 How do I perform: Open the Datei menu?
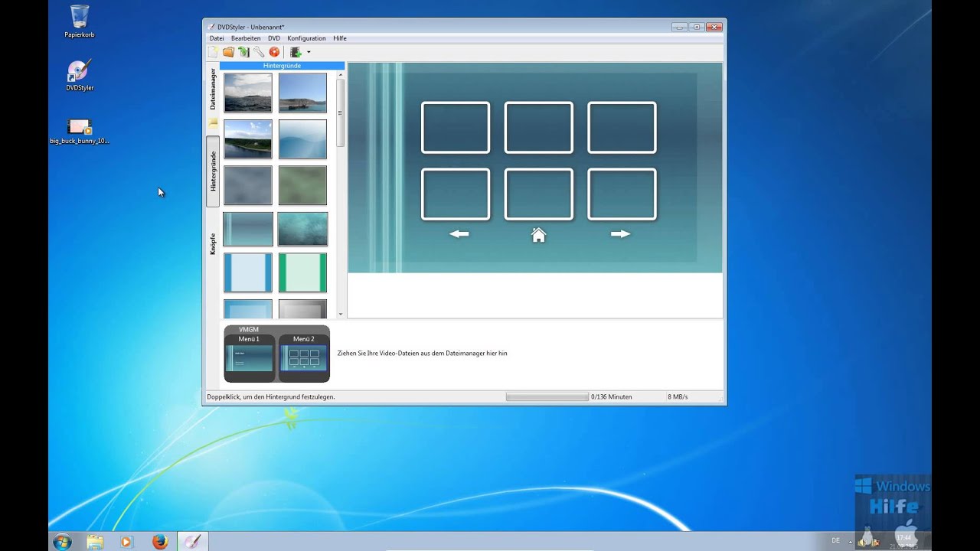217,38
